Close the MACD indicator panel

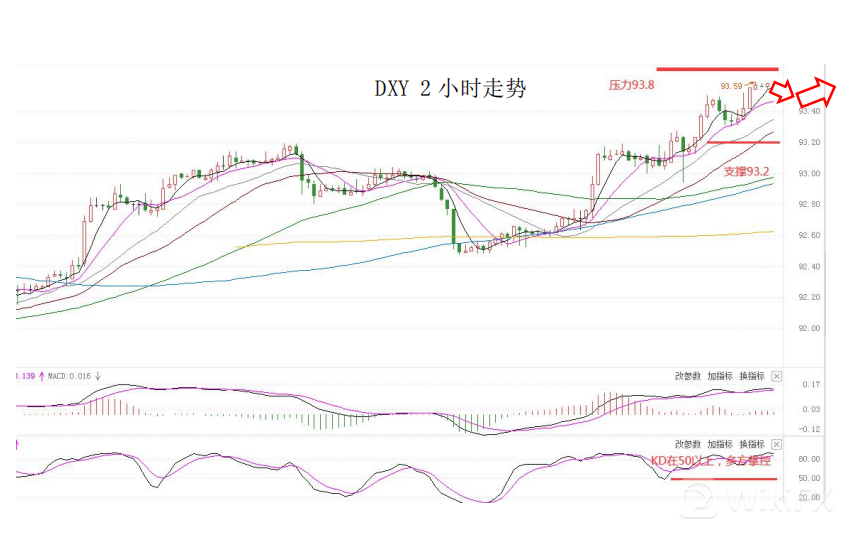tap(777, 376)
